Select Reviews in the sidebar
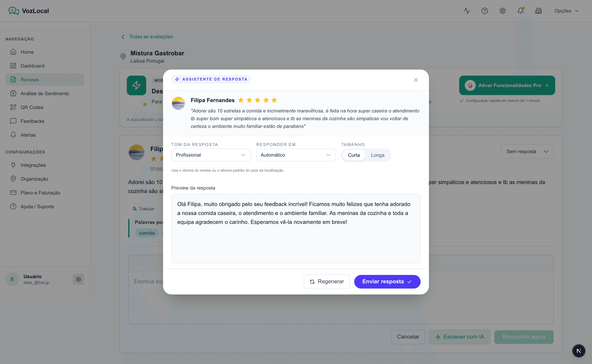 pyautogui.click(x=45, y=80)
